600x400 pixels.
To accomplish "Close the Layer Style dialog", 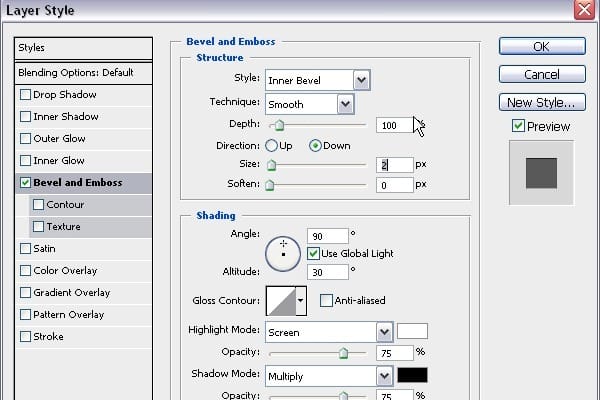I will pyautogui.click(x=584, y=9).
